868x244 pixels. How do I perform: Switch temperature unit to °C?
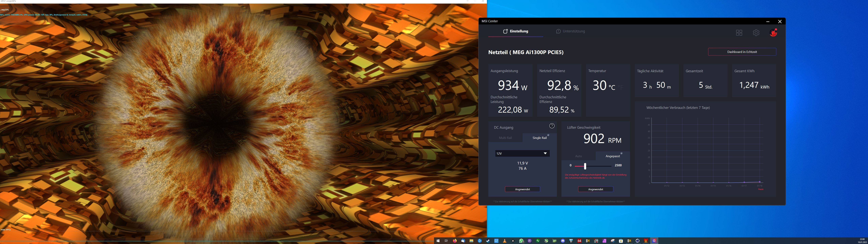(x=611, y=88)
